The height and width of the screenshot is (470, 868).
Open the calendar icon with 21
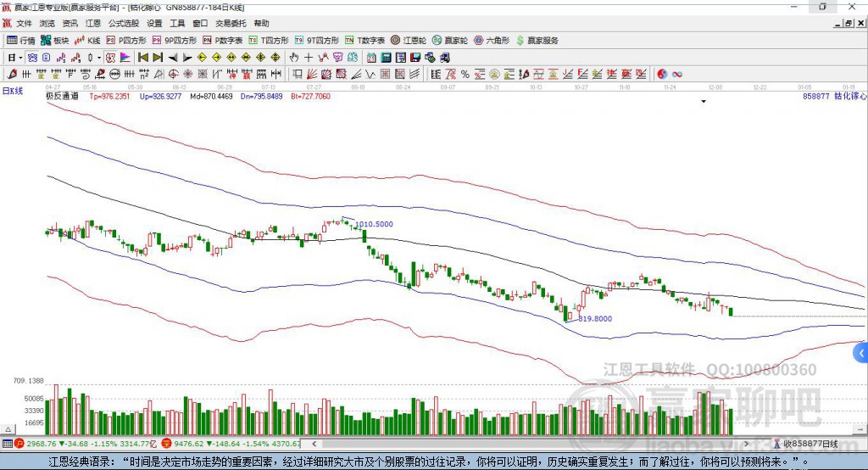(371, 58)
